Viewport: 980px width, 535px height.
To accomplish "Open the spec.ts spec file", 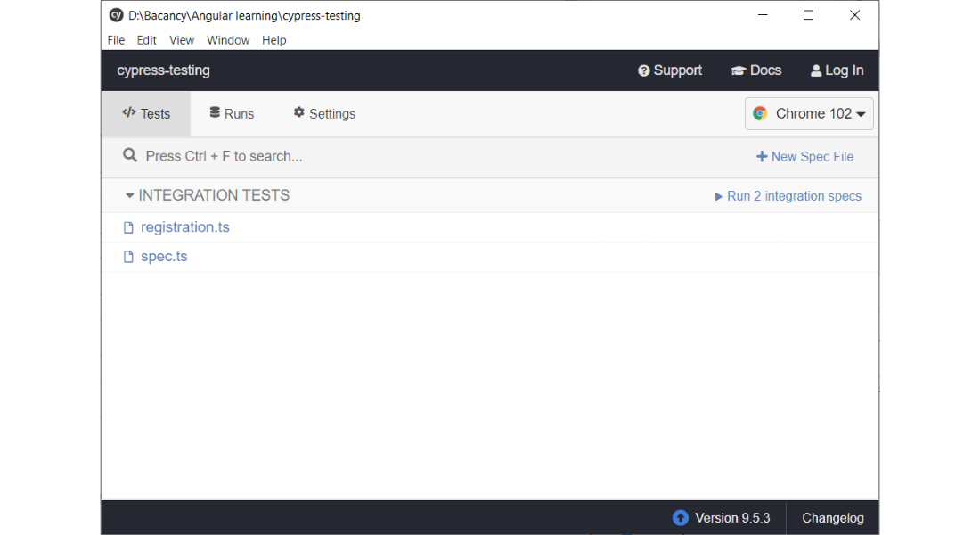I will point(164,257).
